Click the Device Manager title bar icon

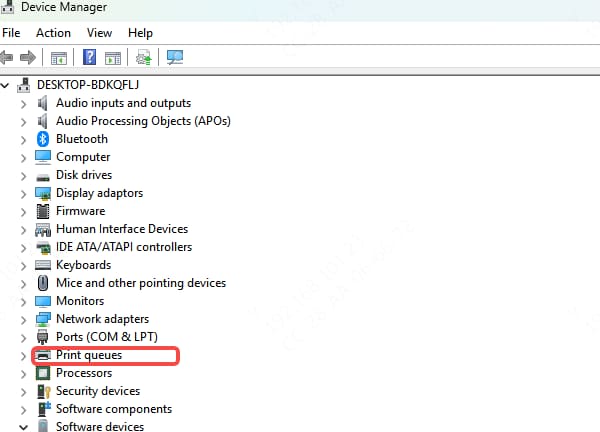tap(7, 7)
